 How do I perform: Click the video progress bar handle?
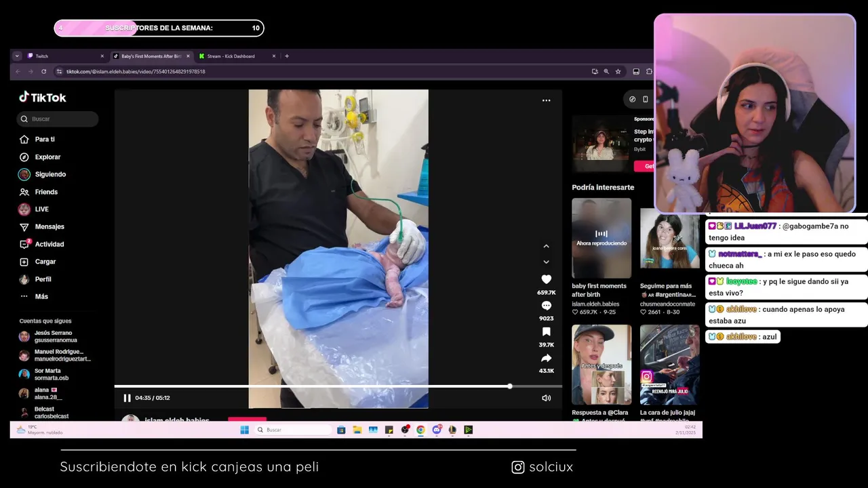(509, 386)
